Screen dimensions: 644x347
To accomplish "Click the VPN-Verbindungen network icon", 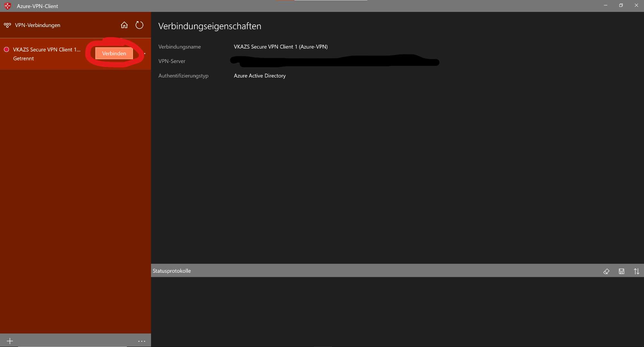I will [x=7, y=25].
